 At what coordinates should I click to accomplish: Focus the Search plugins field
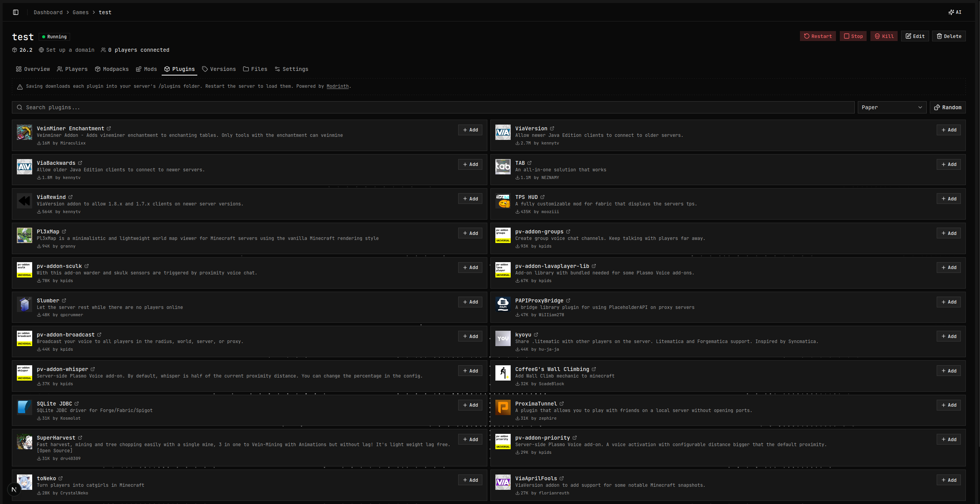[433, 107]
